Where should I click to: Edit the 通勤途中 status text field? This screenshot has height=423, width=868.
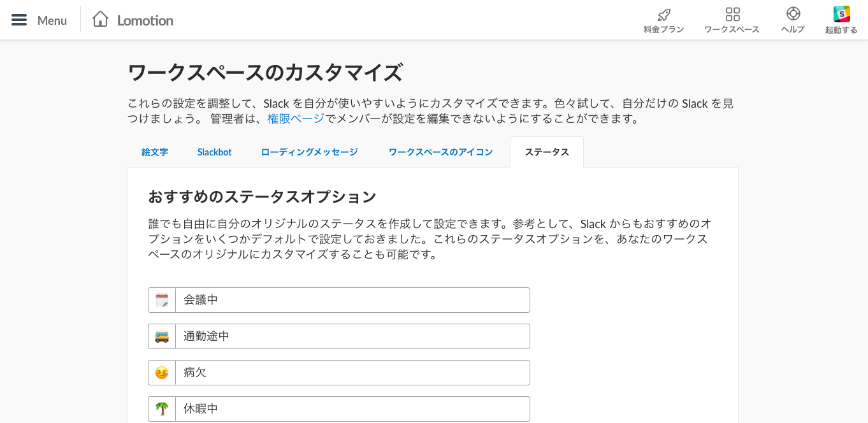click(x=352, y=336)
